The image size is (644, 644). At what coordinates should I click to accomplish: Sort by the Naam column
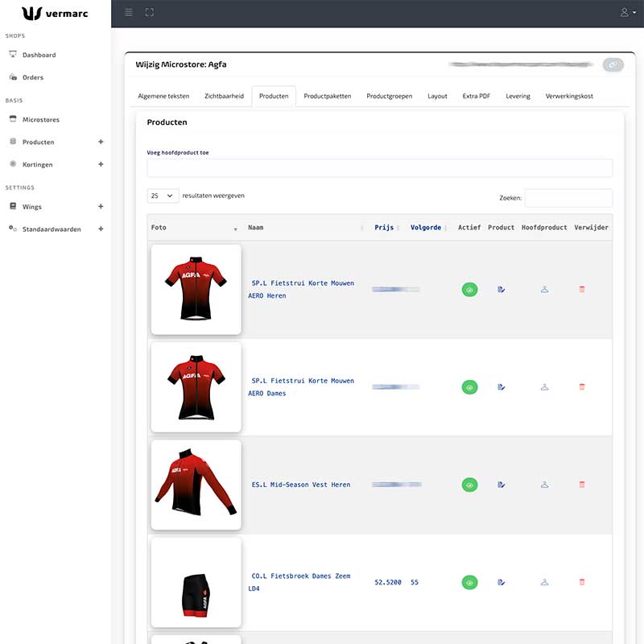point(305,228)
